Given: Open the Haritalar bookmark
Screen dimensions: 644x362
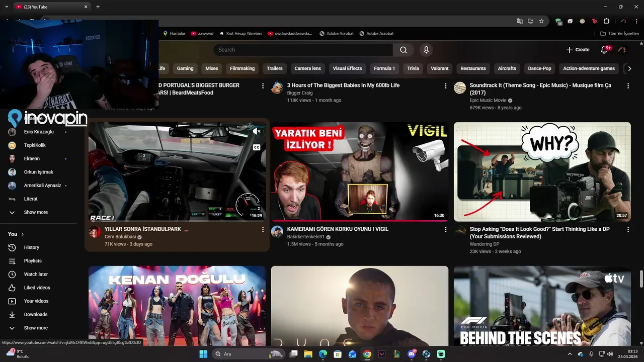Looking at the screenshot, I should [x=174, y=34].
